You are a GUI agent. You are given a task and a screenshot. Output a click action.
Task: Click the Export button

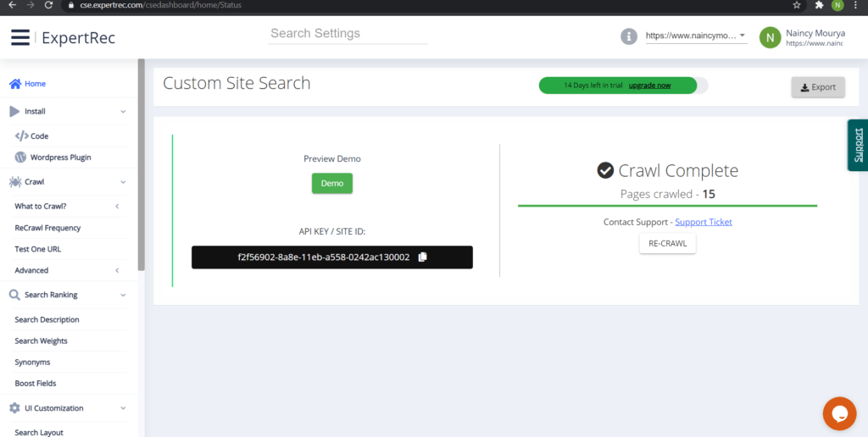(818, 87)
